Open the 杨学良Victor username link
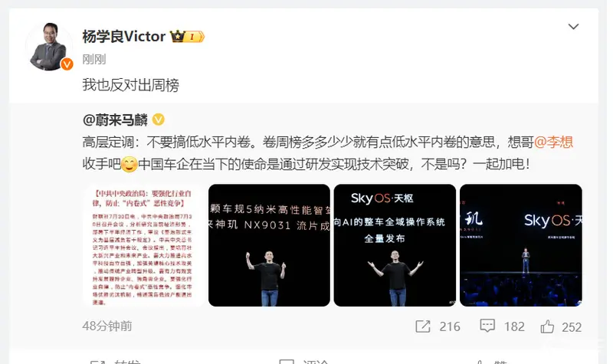The image size is (613, 364). click(124, 36)
